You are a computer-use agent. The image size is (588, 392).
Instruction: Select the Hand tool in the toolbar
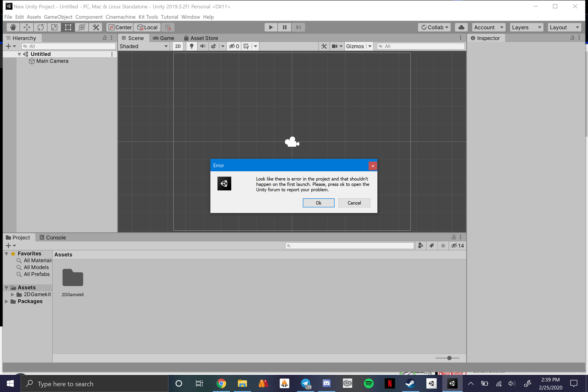click(13, 27)
